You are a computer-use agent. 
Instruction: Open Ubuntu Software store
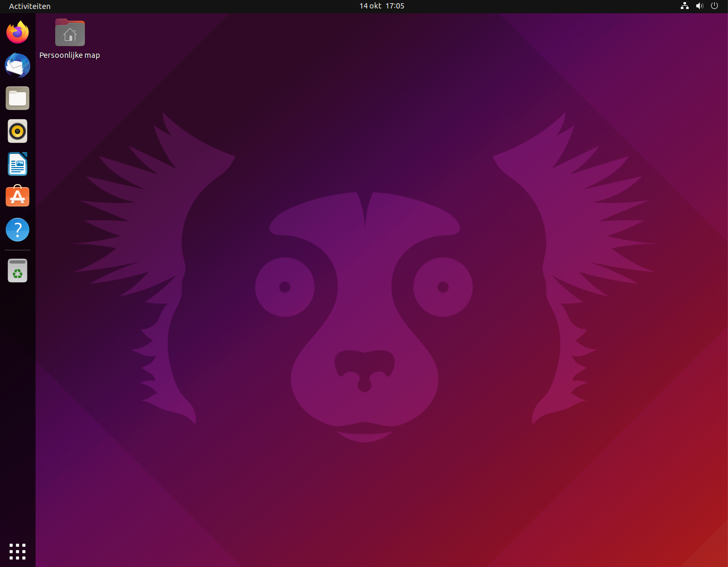click(x=18, y=197)
